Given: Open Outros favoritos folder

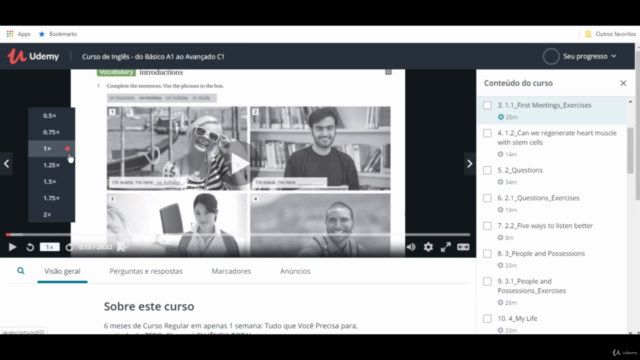Looking at the screenshot, I should (610, 34).
